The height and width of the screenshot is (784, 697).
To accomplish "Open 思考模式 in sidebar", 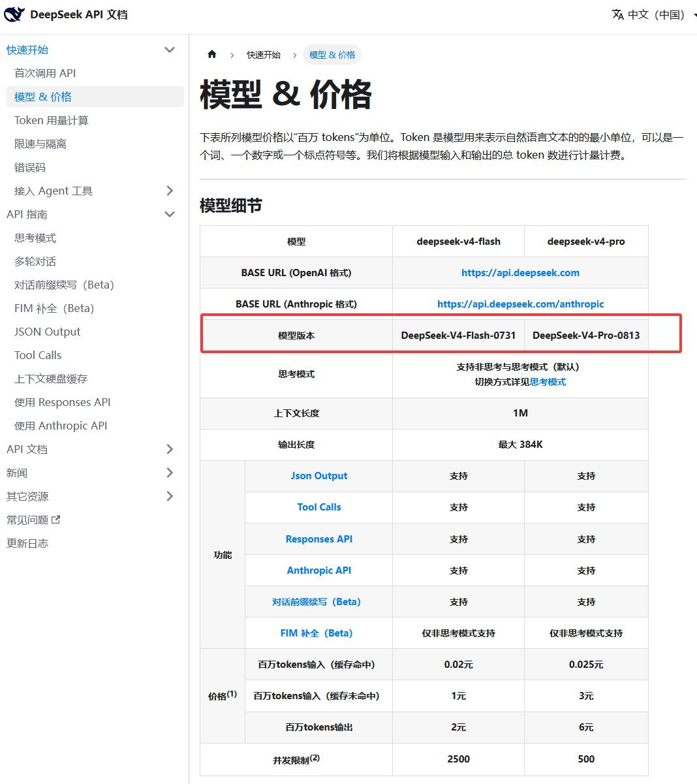I will pyautogui.click(x=35, y=238).
